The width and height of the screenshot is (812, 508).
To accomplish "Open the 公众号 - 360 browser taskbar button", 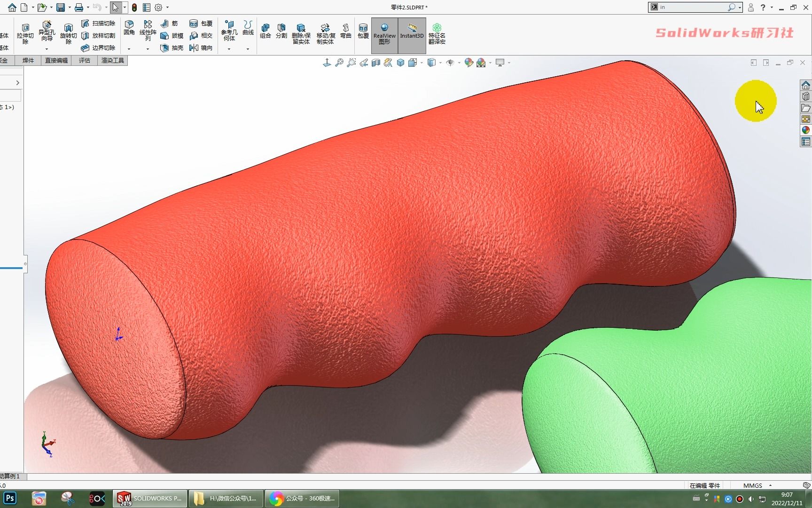I will click(x=302, y=498).
